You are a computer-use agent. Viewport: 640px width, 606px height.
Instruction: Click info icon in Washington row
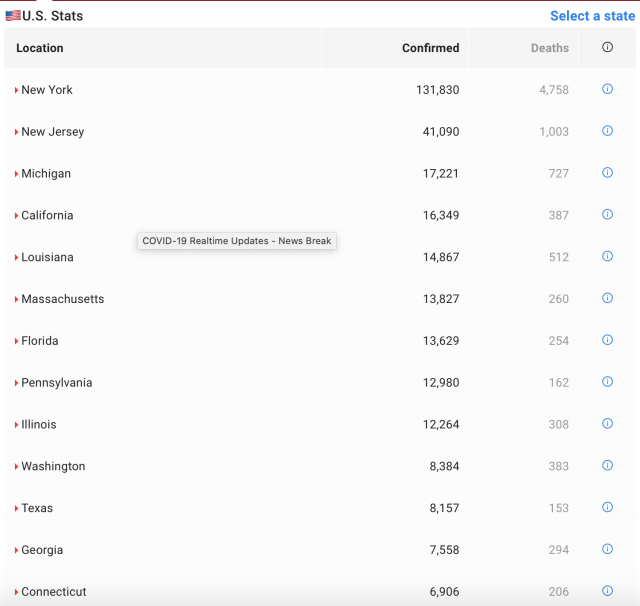607,465
